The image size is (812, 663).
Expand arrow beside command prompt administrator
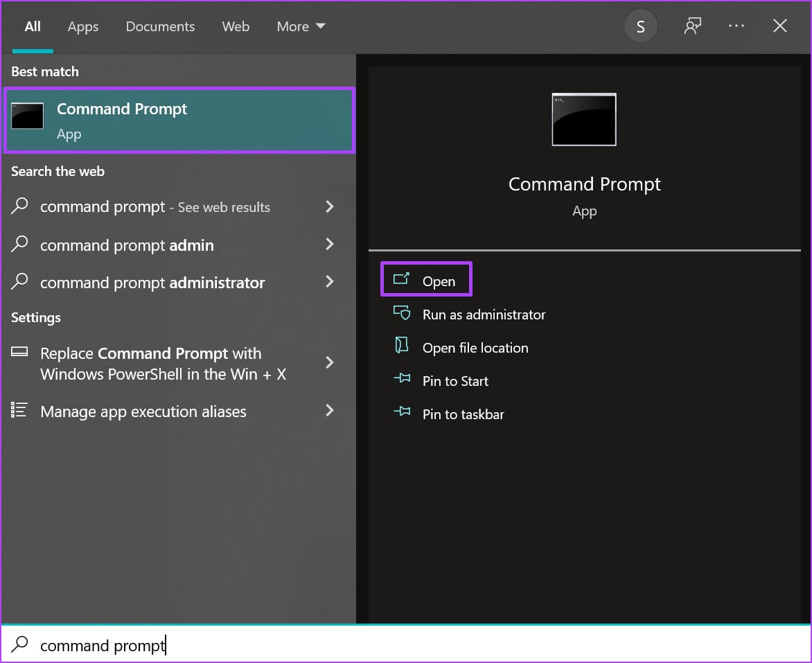pyautogui.click(x=329, y=281)
